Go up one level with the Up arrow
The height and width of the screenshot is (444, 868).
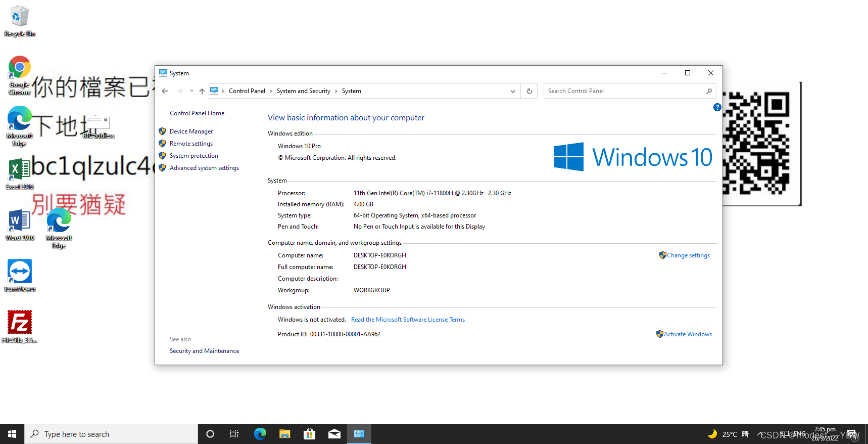202,91
